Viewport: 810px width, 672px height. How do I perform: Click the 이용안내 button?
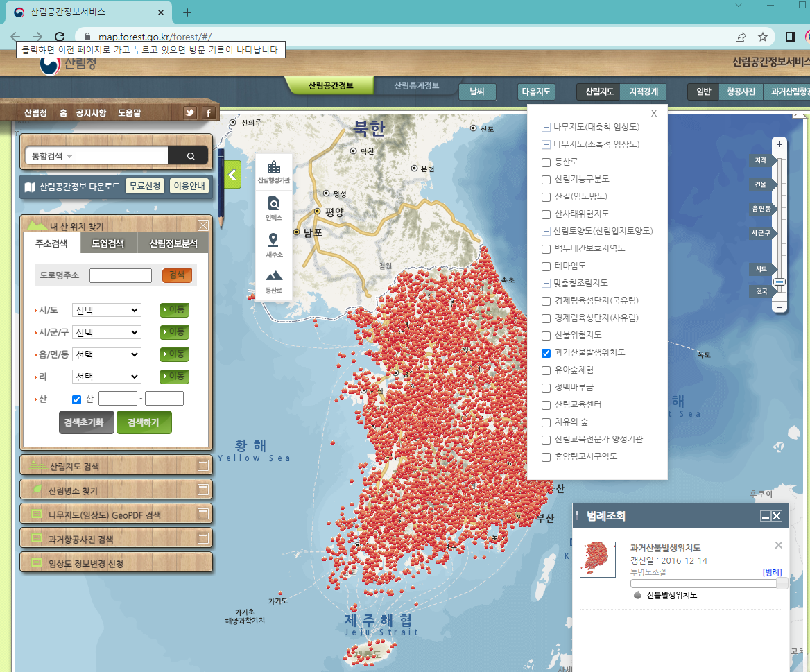189,186
